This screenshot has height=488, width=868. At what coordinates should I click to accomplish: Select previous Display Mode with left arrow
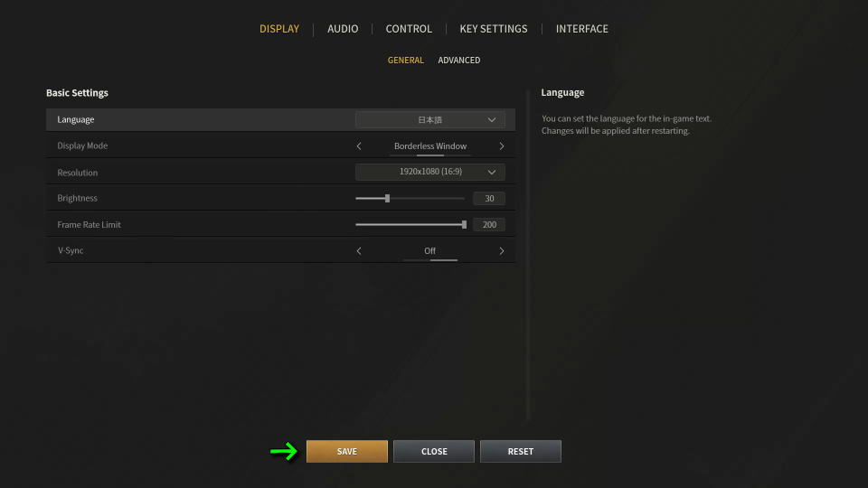click(x=359, y=146)
